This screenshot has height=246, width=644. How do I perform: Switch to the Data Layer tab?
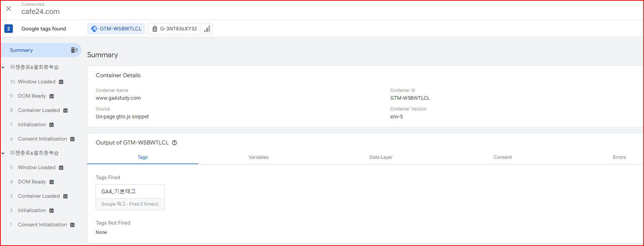[381, 157]
